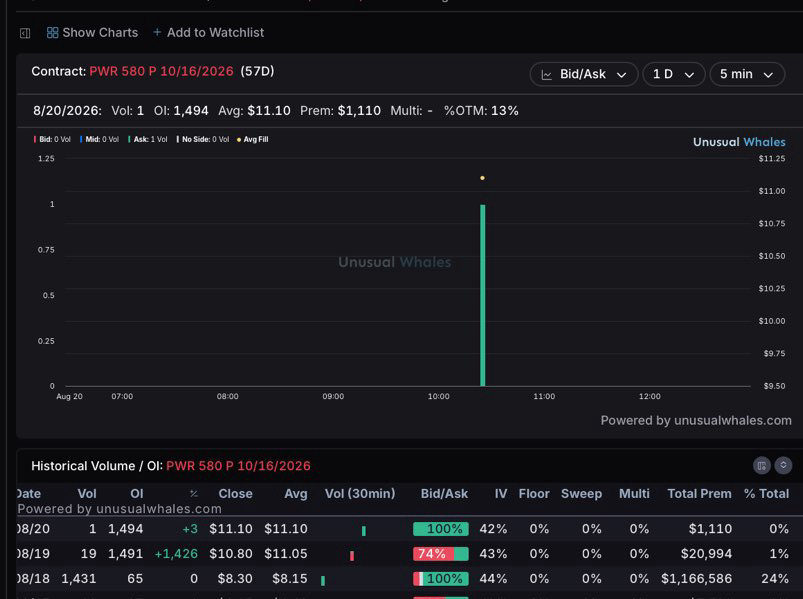
Task: Open the 1 D range dropdown
Action: point(674,74)
